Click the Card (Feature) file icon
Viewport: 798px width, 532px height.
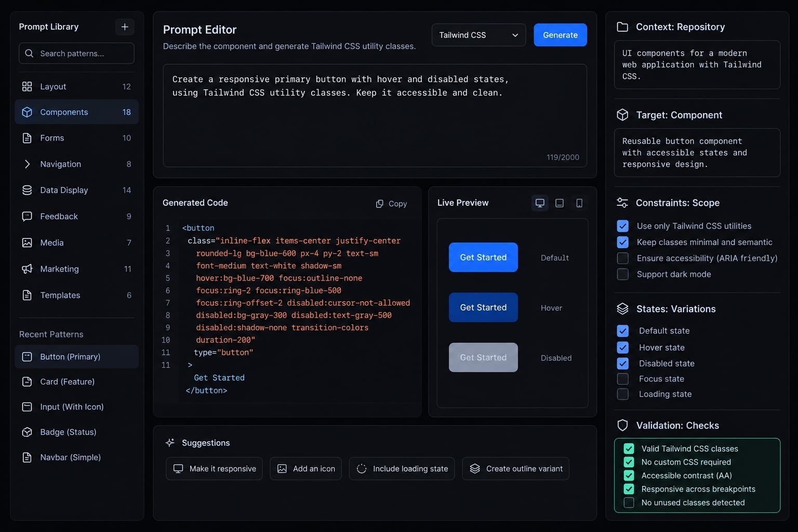point(27,382)
